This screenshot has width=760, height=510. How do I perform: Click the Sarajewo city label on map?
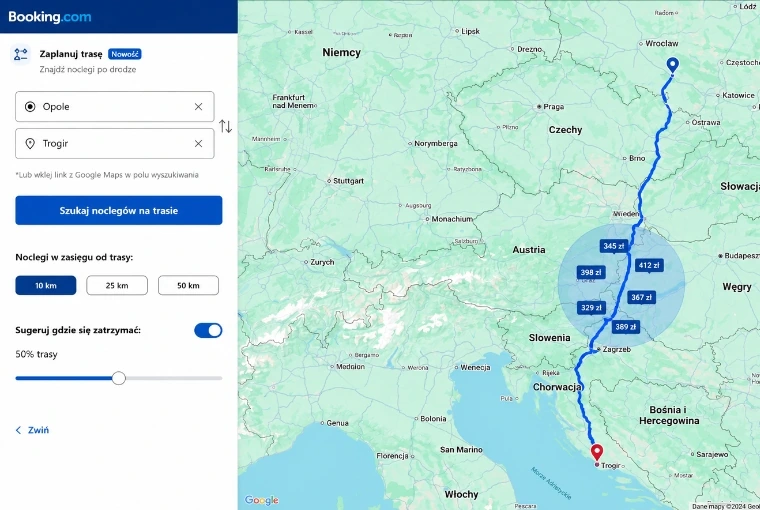[x=712, y=454]
